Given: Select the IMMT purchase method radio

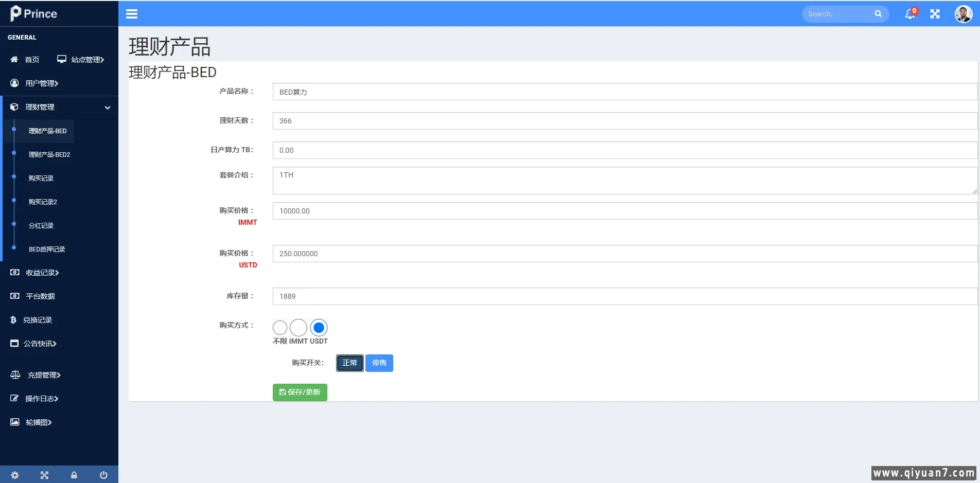Looking at the screenshot, I should coord(299,328).
